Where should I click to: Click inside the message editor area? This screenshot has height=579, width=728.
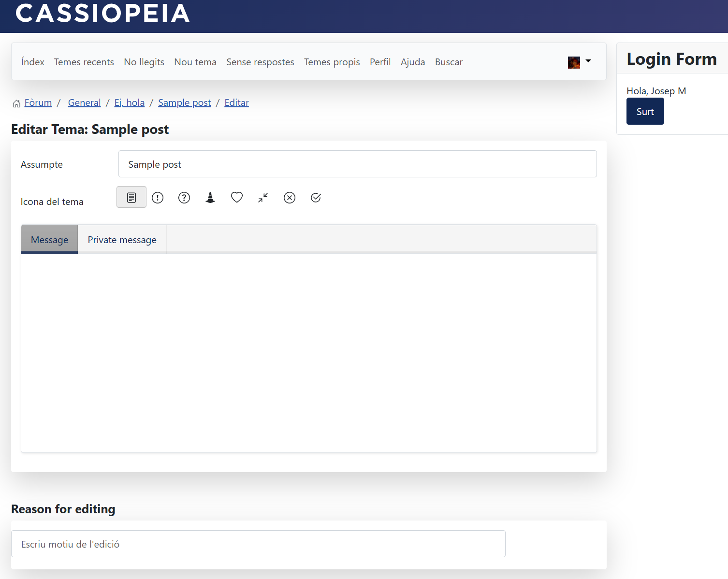coord(308,353)
